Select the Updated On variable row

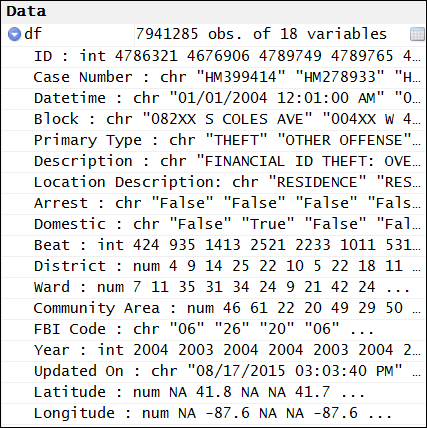point(213,371)
